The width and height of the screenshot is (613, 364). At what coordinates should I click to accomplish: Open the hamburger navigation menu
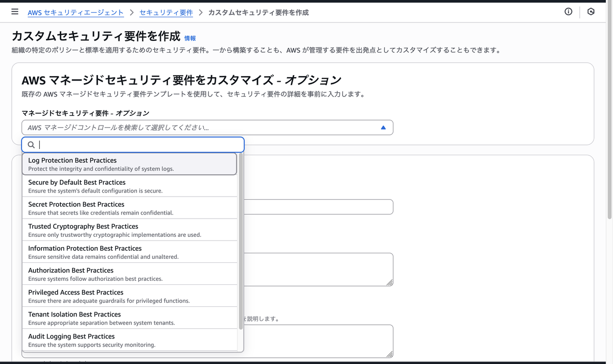pos(15,12)
